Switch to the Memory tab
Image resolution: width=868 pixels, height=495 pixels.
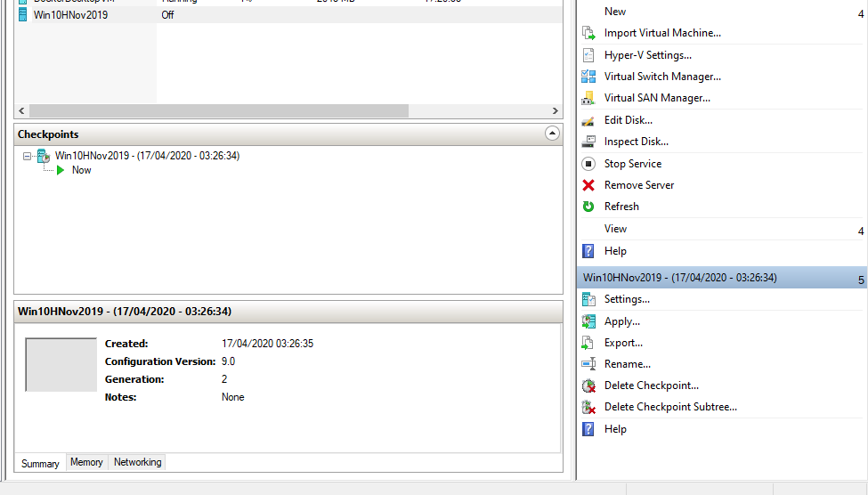[86, 462]
